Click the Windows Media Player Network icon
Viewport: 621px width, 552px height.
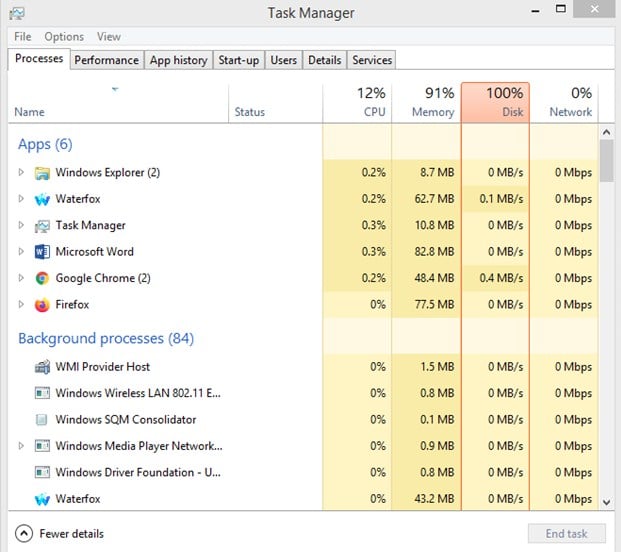tap(42, 446)
